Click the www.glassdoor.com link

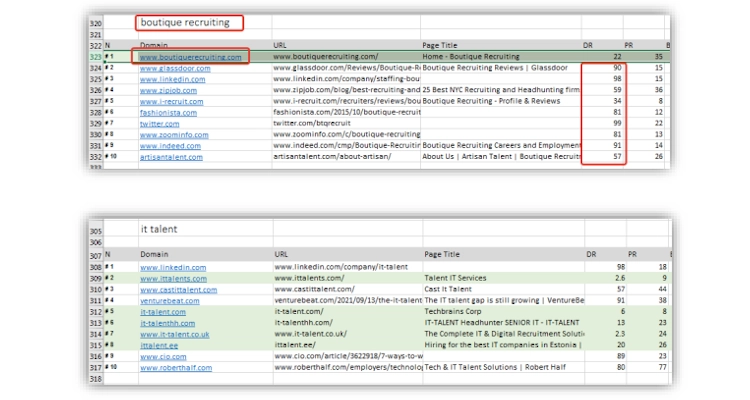[175, 68]
